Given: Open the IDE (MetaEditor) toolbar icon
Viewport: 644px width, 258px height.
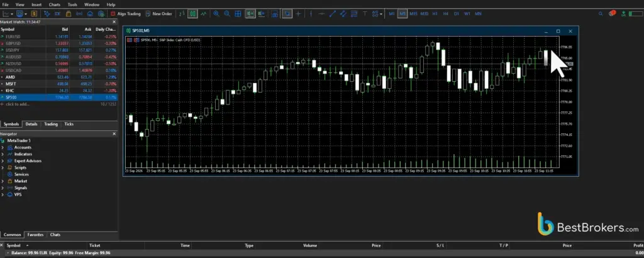Looking at the screenshot, I should [57, 14].
